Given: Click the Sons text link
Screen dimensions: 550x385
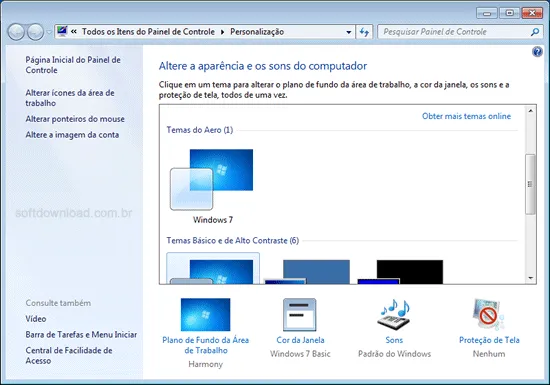Looking at the screenshot, I should [x=394, y=340].
